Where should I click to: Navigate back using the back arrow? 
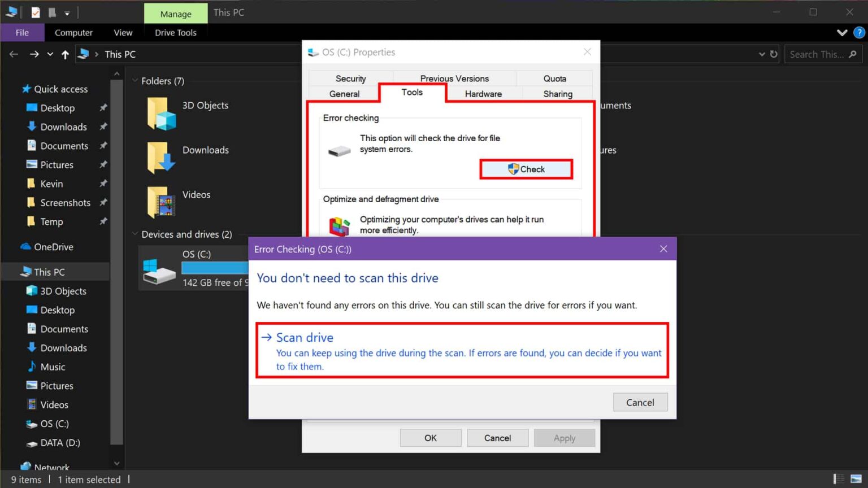[14, 54]
